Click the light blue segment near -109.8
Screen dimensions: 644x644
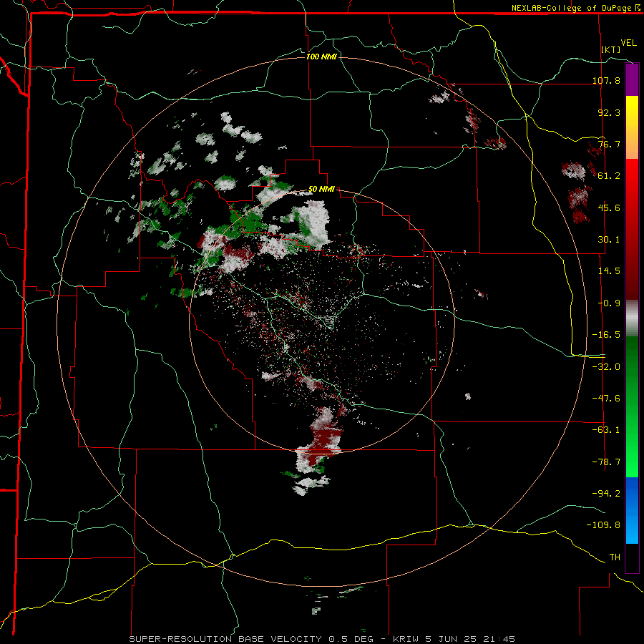[632, 527]
